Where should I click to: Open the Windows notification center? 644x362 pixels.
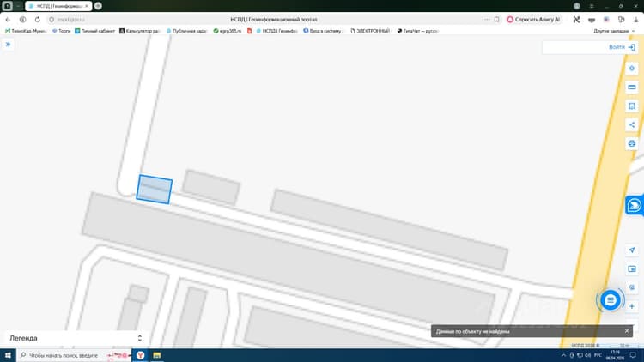pyautogui.click(x=633, y=355)
